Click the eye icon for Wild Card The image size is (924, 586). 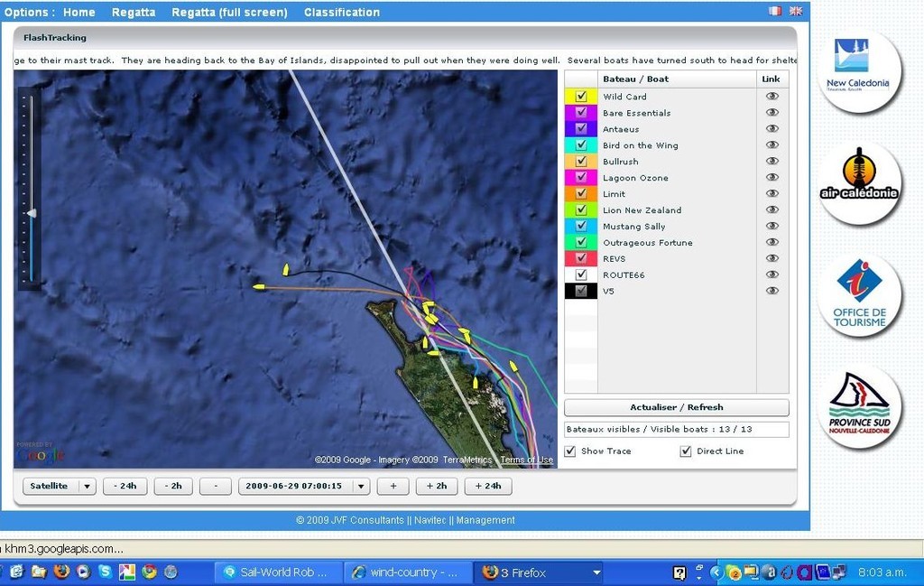tap(772, 96)
